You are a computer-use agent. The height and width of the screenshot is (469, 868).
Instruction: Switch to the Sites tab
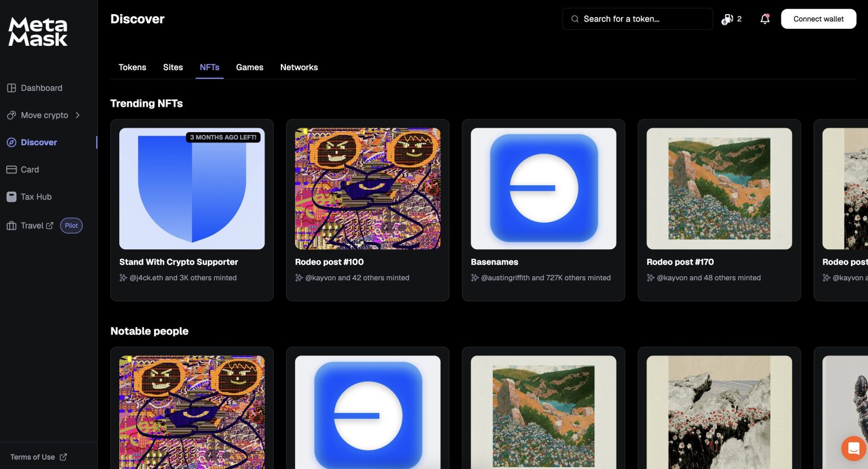pyautogui.click(x=173, y=67)
